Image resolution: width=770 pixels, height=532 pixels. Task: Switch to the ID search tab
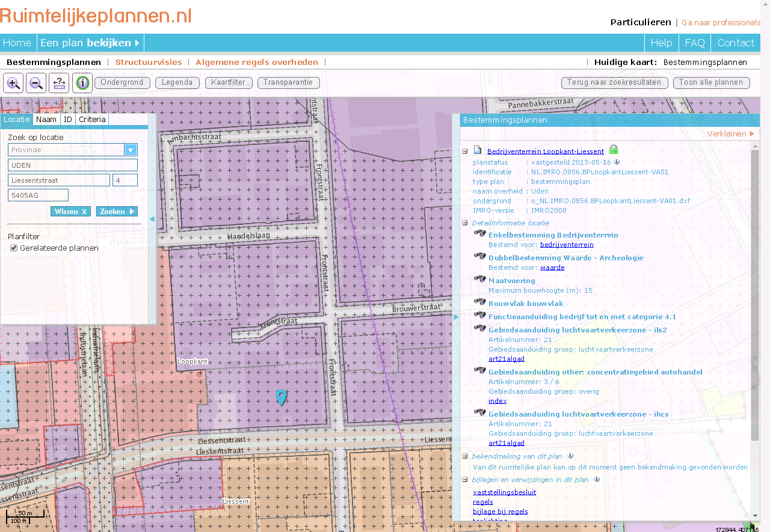(68, 120)
